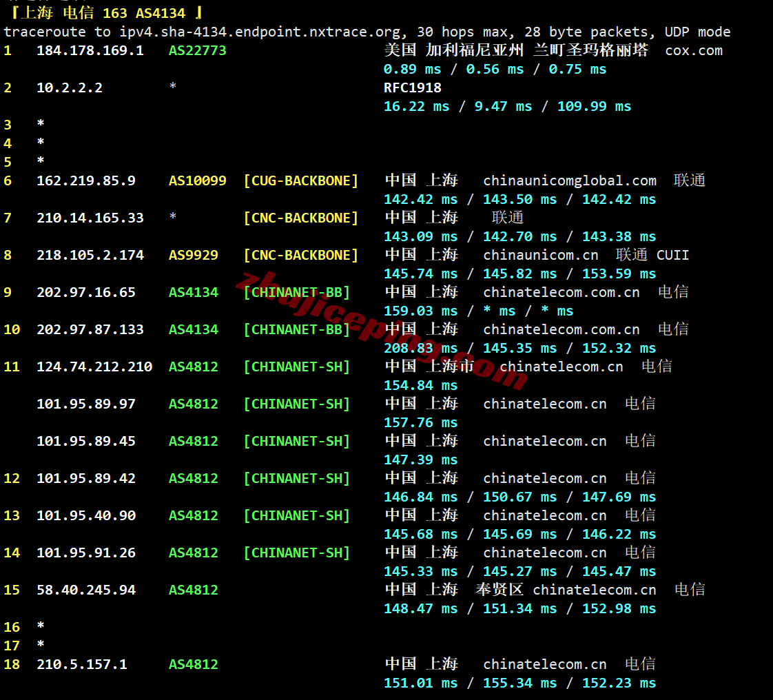Viewport: 773px width, 700px height.
Task: Select hop 2 IP 10.2.2.2
Action: click(70, 88)
